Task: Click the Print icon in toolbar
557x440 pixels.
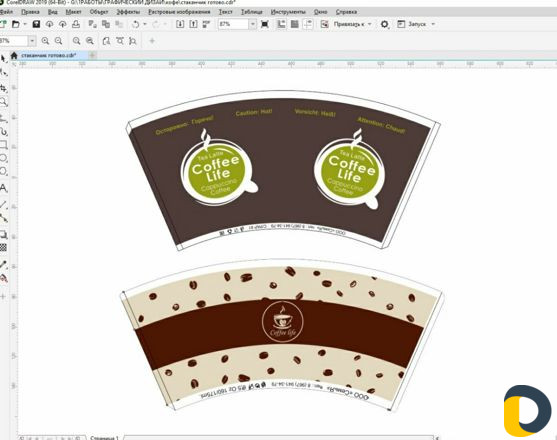Action: tap(76, 24)
